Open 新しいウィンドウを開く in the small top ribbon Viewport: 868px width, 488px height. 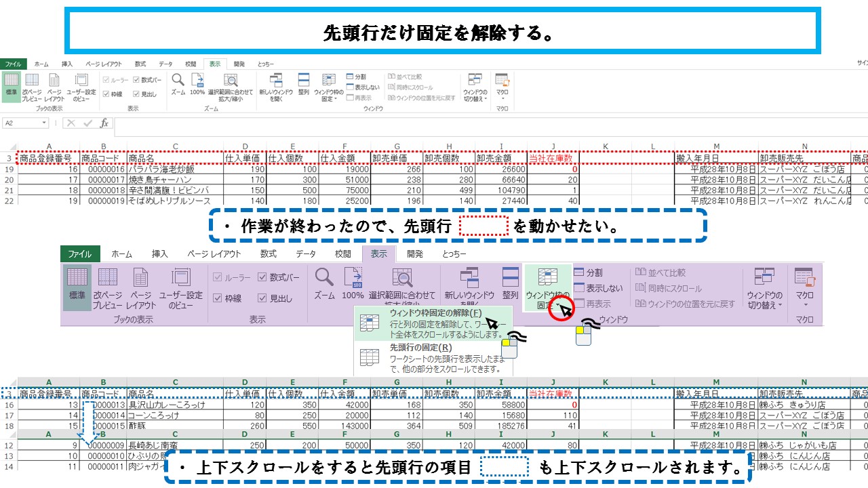click(276, 87)
